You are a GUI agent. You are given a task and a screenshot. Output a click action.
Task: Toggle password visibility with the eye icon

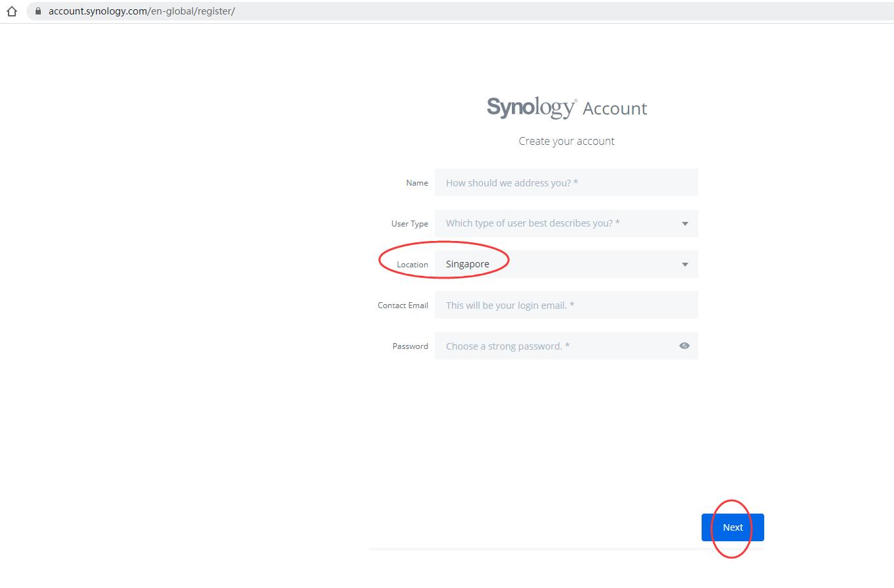point(684,346)
